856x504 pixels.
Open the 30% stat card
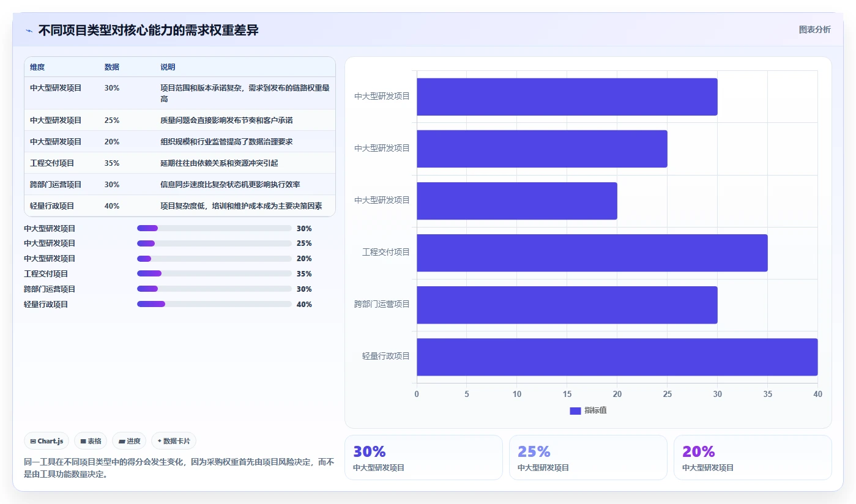pyautogui.click(x=423, y=458)
